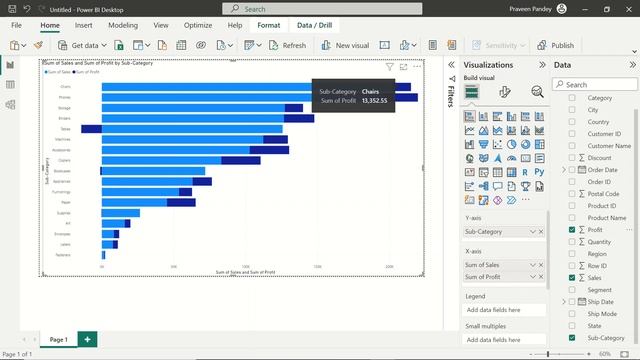Select the stacked bar chart visualization icon
The height and width of the screenshot is (360, 640).
(470, 116)
